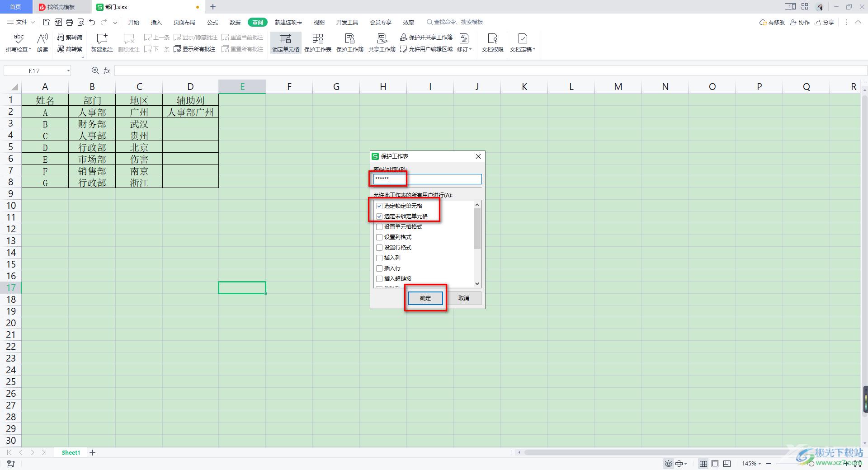868x470 pixels.
Task: Click the Undo arrow
Action: pyautogui.click(x=92, y=22)
